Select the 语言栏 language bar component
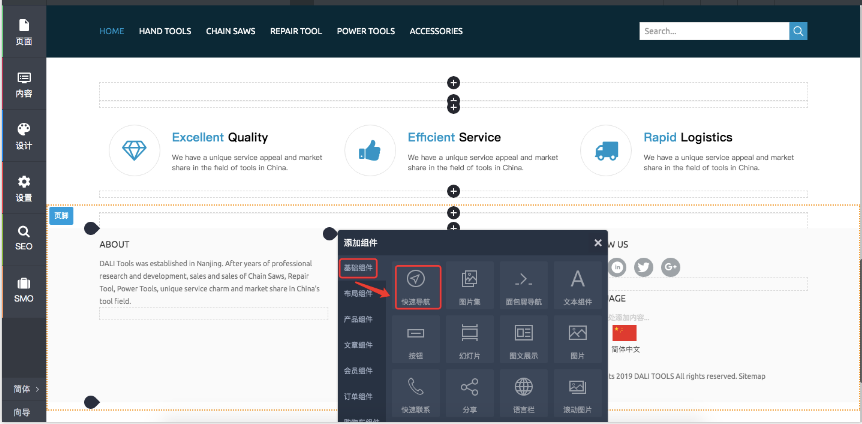The height and width of the screenshot is (424, 862). (x=524, y=392)
